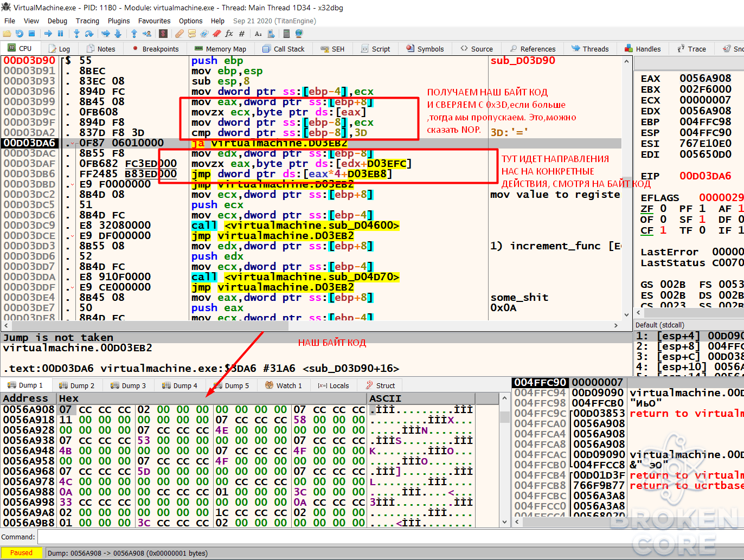The height and width of the screenshot is (560, 744).
Task: Click the globe Check for updates icon
Action: pyautogui.click(x=299, y=34)
